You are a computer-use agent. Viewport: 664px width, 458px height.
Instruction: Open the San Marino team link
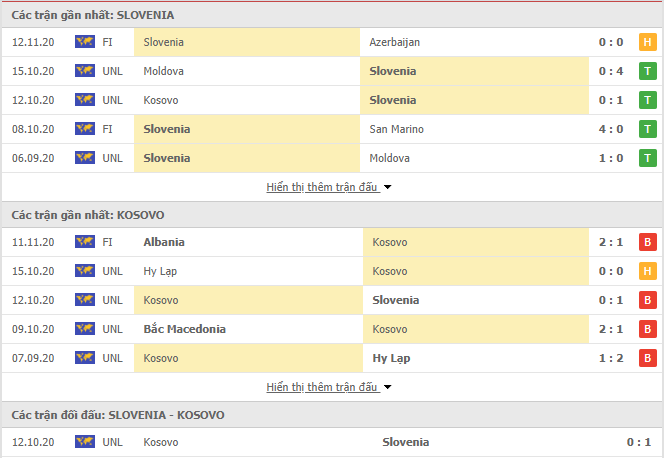click(396, 129)
